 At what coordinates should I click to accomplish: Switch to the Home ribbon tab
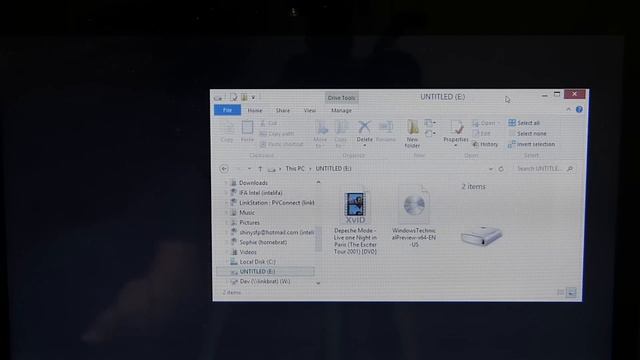tap(255, 111)
